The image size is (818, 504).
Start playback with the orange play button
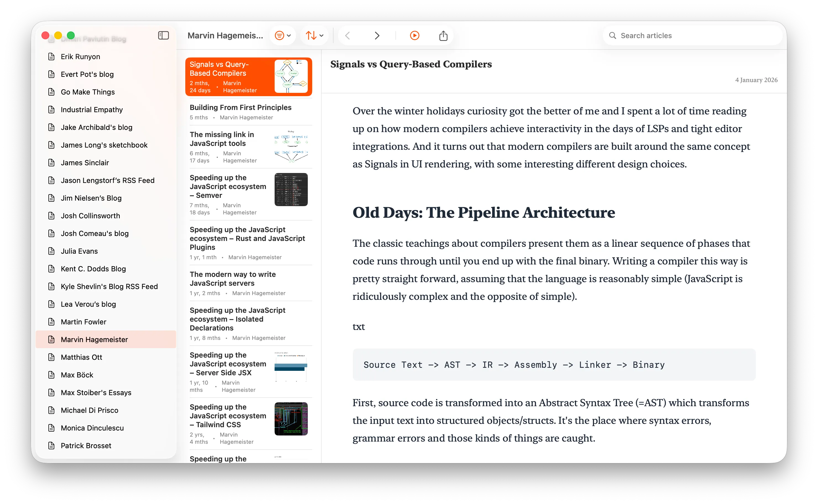[414, 35]
